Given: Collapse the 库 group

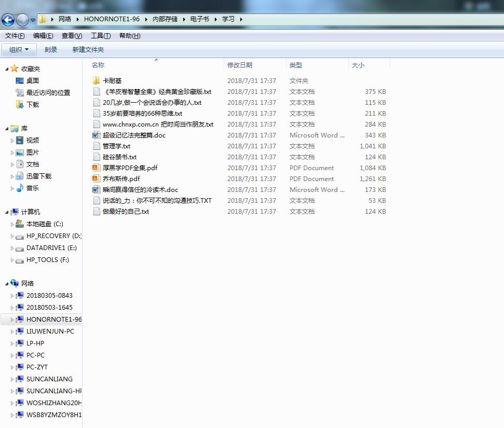Looking at the screenshot, I should coord(7,129).
